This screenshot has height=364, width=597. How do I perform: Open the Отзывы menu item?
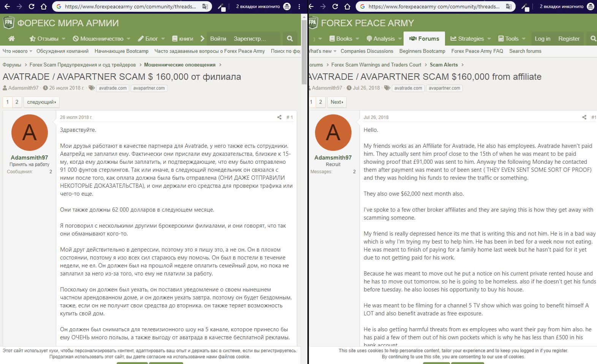[x=44, y=39]
